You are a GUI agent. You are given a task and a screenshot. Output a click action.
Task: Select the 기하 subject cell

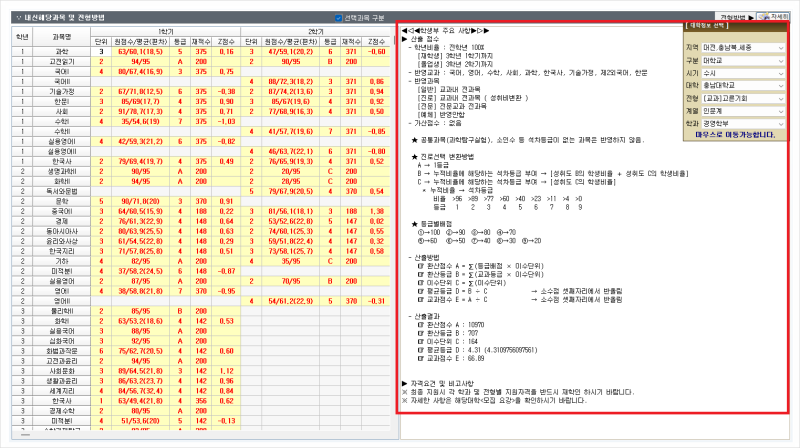click(62, 261)
